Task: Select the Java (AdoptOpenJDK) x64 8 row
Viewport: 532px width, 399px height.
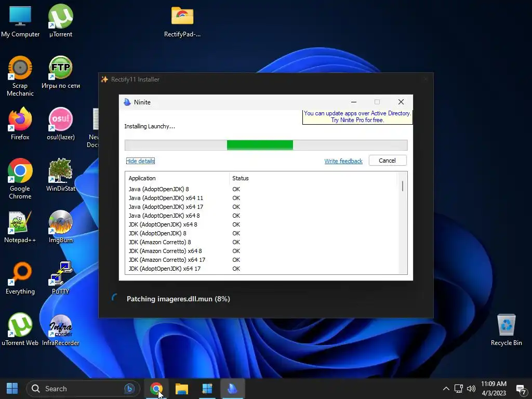Action: [261, 216]
